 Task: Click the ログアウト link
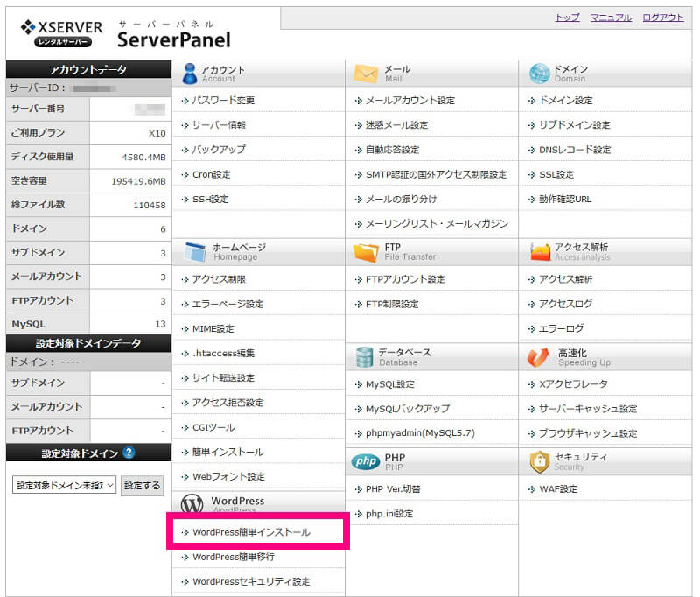(x=663, y=18)
